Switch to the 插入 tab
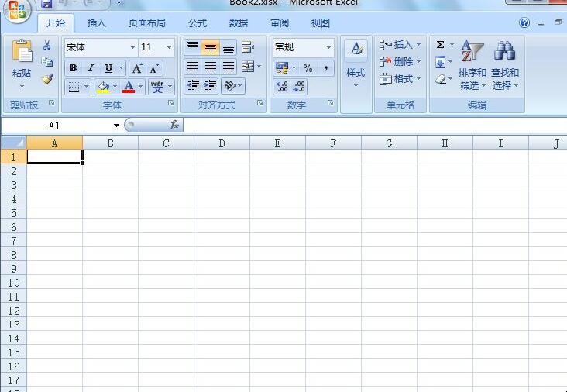Viewport: 567px width, 392px height. pos(97,23)
